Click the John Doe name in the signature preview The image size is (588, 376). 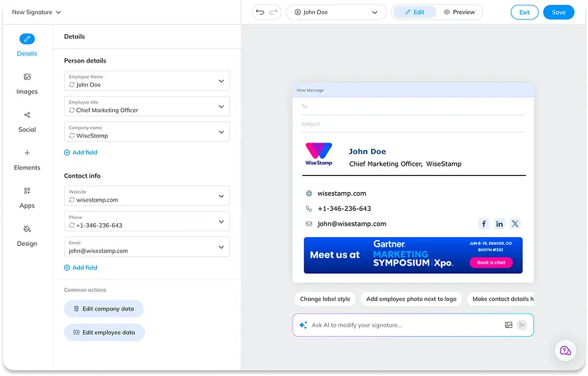(x=367, y=151)
